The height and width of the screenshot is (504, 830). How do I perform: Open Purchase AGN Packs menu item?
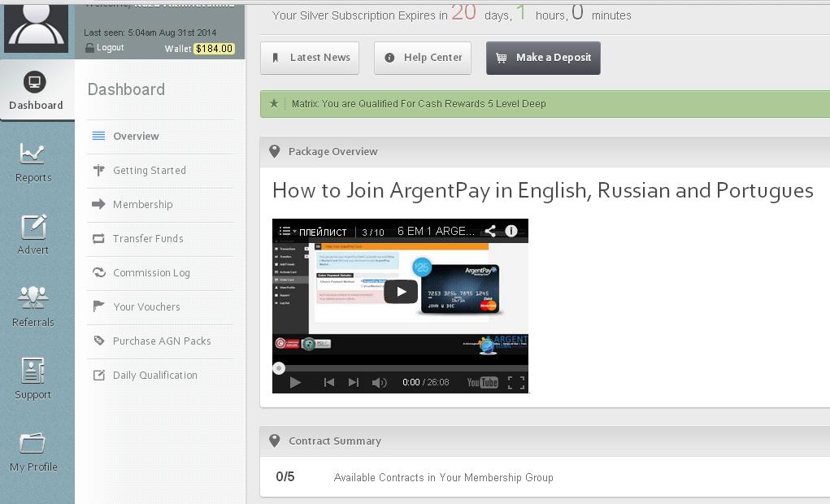pyautogui.click(x=160, y=341)
